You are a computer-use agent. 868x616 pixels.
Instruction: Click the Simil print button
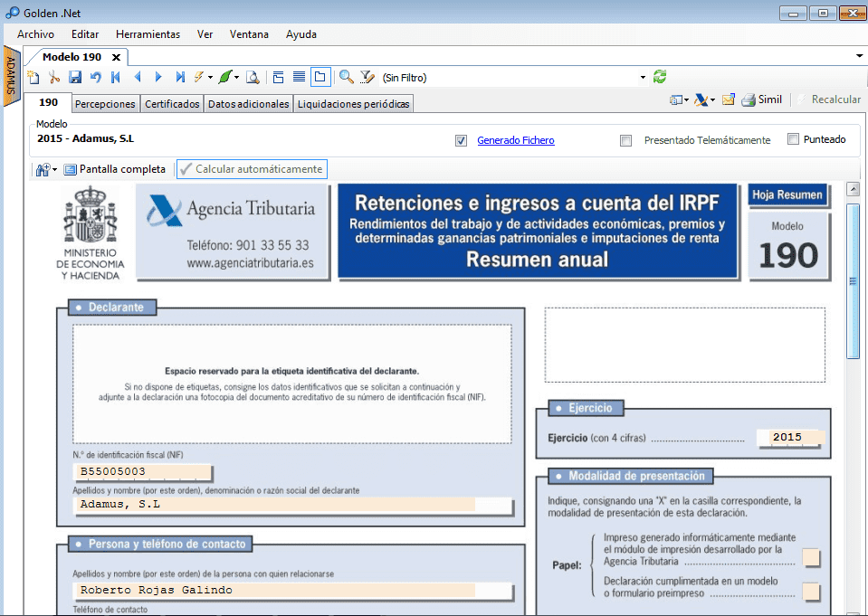coord(762,100)
